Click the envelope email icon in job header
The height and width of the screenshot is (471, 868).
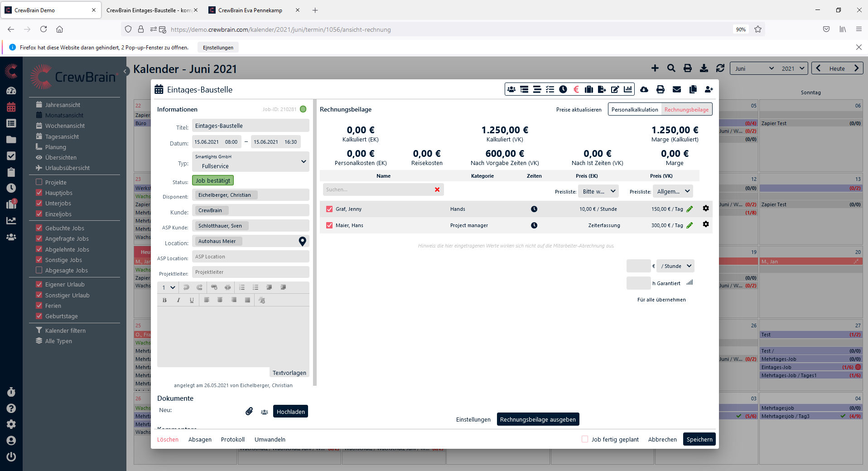pos(676,89)
